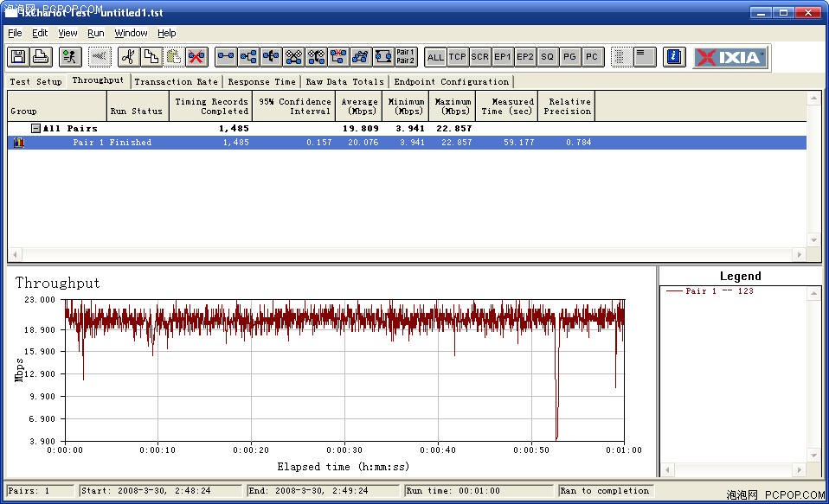Click the Group column header

(x=57, y=106)
